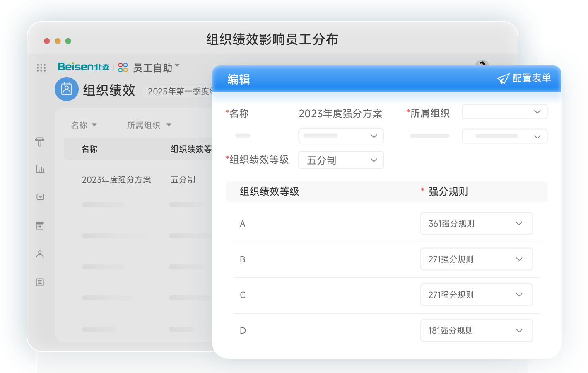Screen dimensions: 588x373
Task: Expand the 所属组织 dropdown in edit form
Action: 504,112
